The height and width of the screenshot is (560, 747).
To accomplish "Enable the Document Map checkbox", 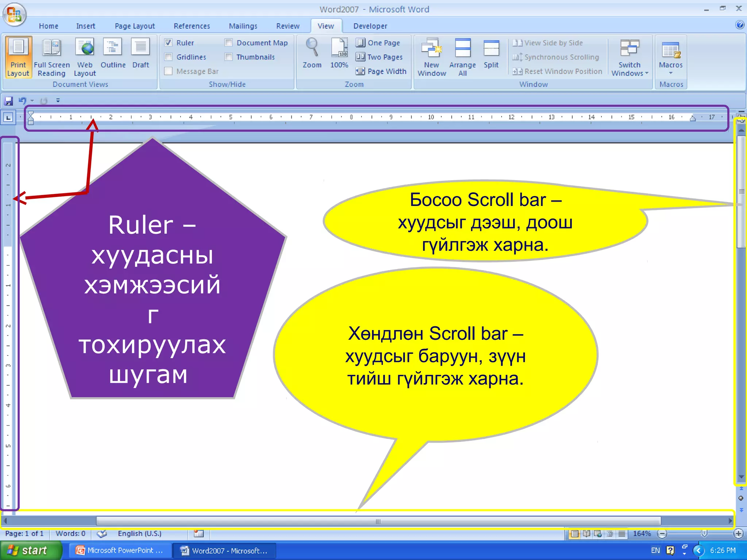I will (229, 43).
